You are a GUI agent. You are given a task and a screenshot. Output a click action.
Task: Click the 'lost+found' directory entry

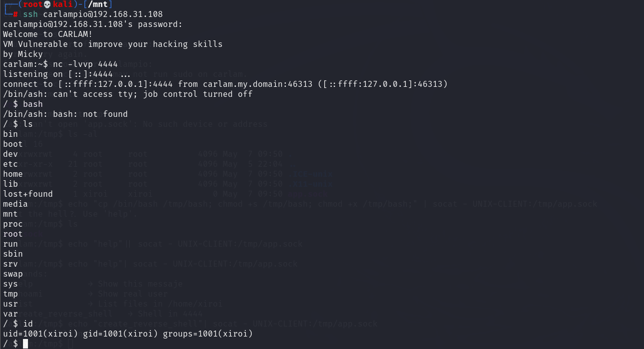pos(28,194)
